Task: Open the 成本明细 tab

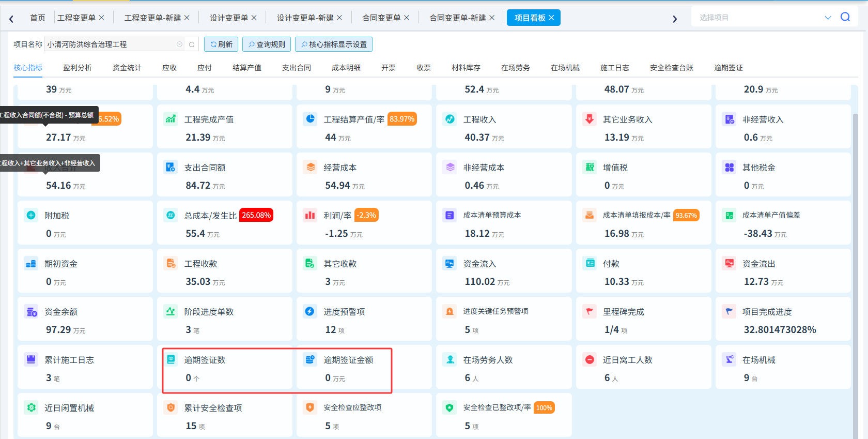Action: (x=346, y=68)
